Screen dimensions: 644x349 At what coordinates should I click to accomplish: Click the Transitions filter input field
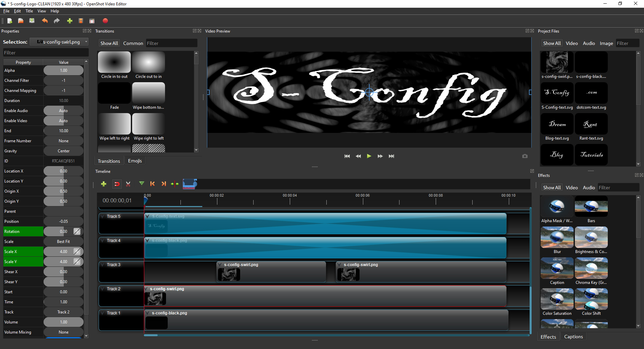[171, 43]
